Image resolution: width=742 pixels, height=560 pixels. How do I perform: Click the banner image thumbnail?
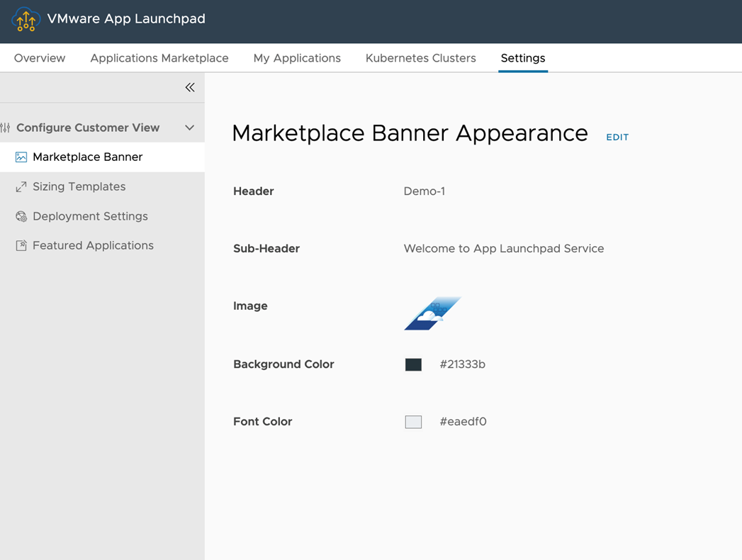pos(432,313)
